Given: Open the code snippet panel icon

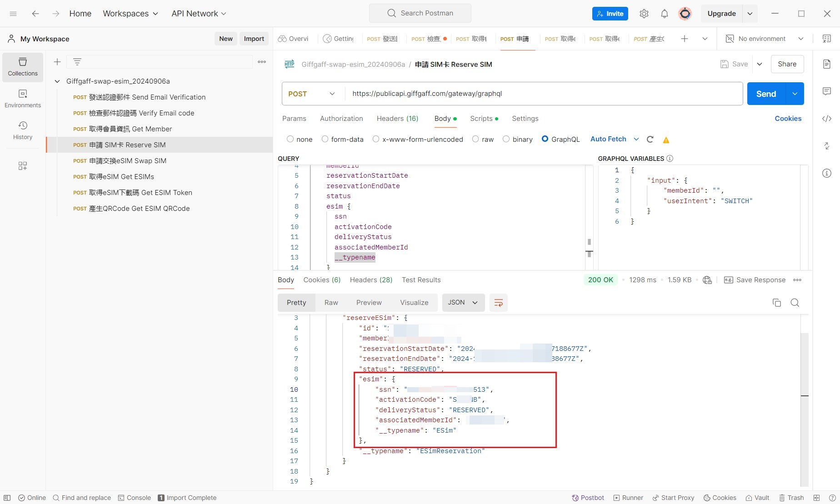Looking at the screenshot, I should click(826, 119).
